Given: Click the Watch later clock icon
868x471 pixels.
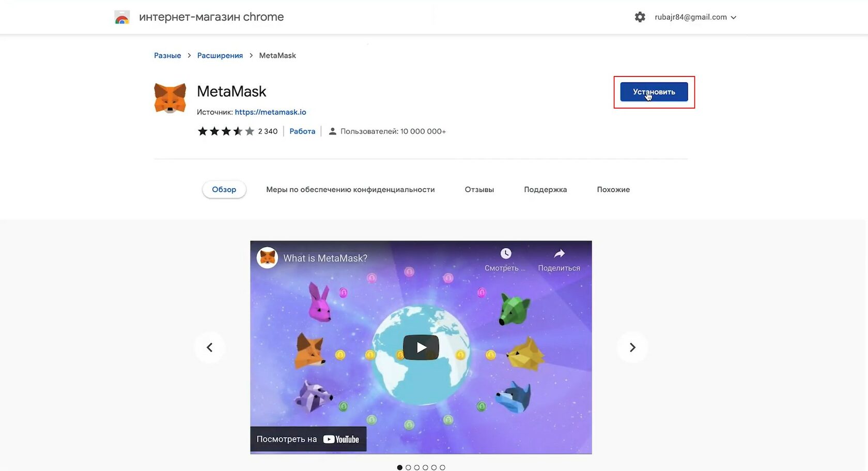Looking at the screenshot, I should [506, 253].
